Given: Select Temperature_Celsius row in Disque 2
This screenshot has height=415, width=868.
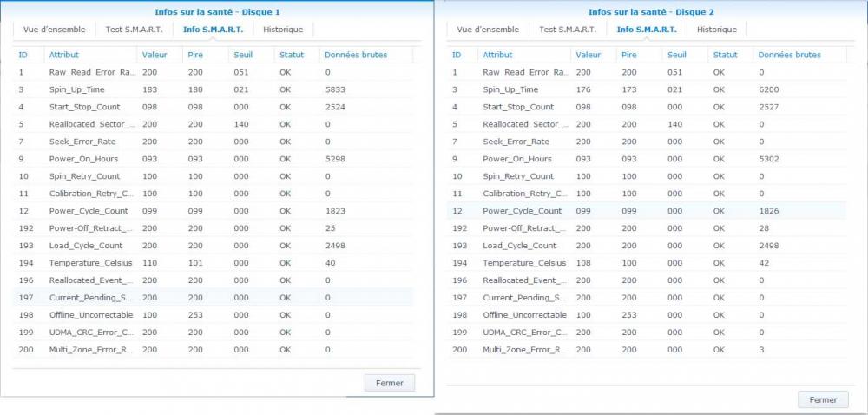Looking at the screenshot, I should click(x=648, y=263).
